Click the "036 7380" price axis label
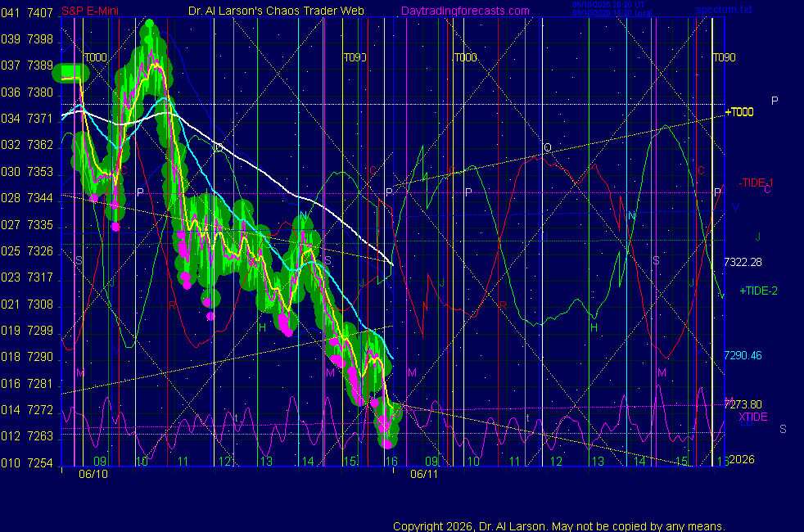 pyautogui.click(x=27, y=92)
